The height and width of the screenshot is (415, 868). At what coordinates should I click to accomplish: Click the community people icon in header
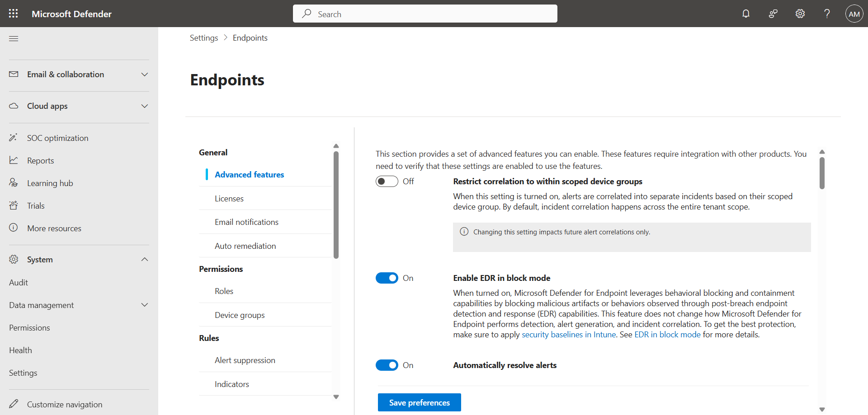click(773, 14)
